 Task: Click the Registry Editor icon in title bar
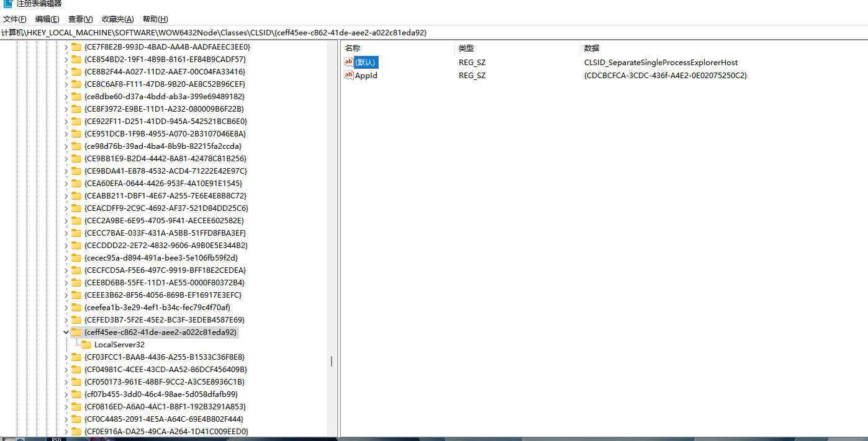(6, 4)
